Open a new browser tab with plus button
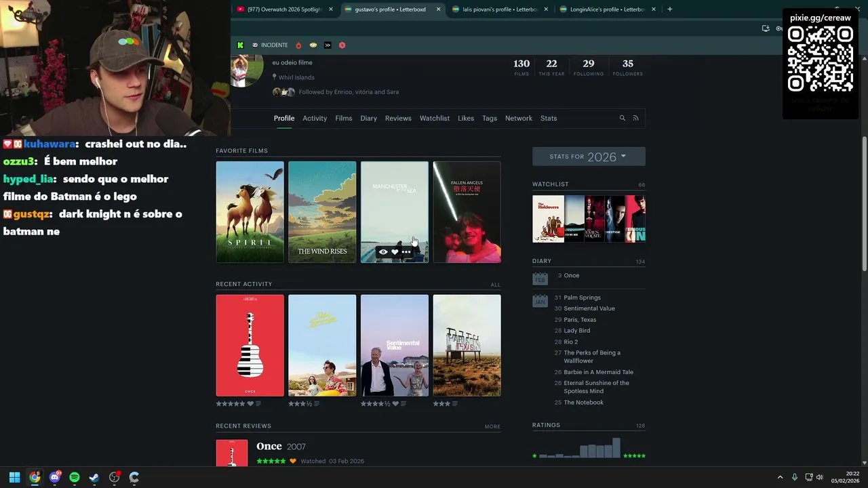The image size is (868, 488). click(x=670, y=9)
